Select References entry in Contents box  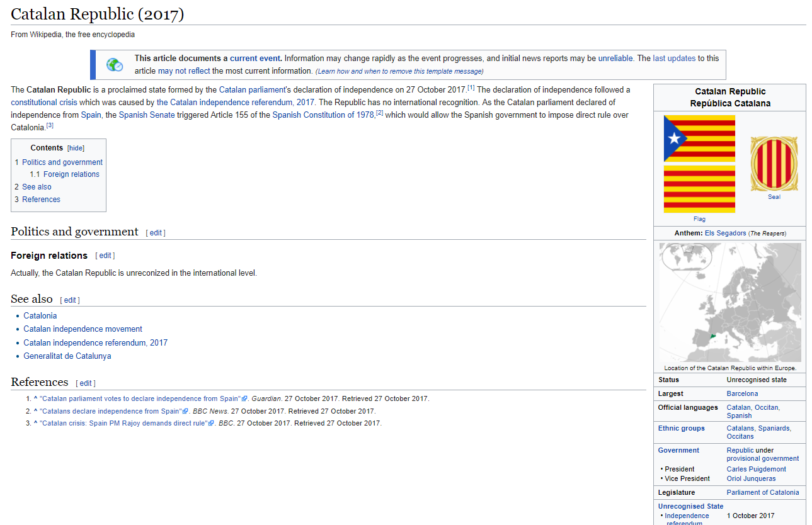click(41, 200)
